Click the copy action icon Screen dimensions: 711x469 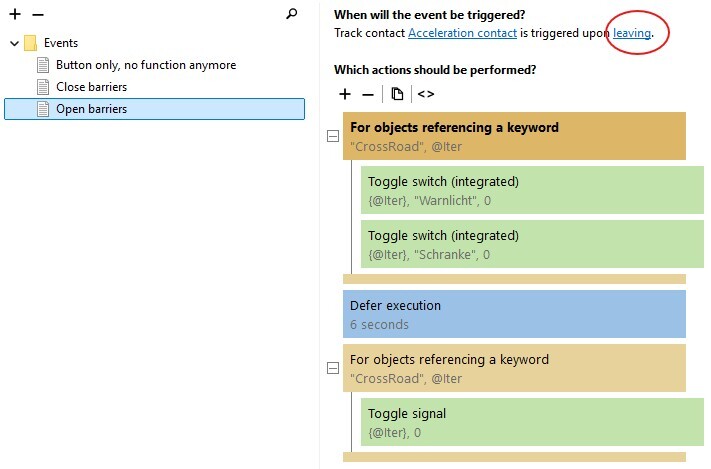pos(397,94)
